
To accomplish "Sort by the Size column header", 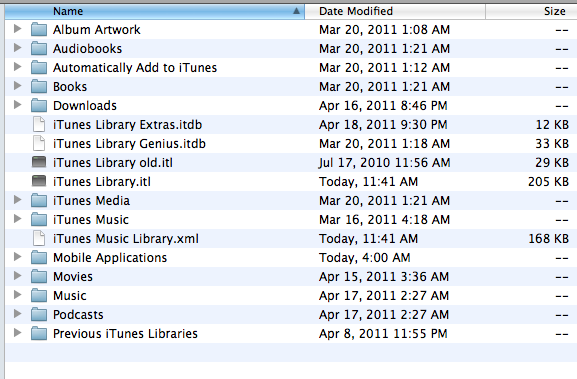I will coord(531,11).
